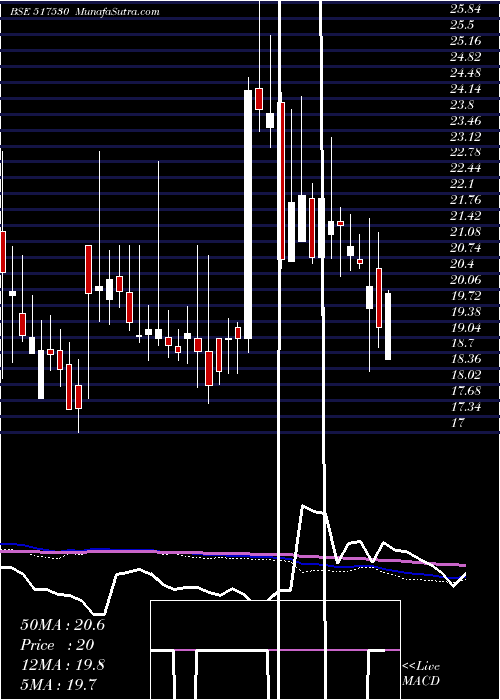
Task: Click the 12MA : 19.8 readout
Action: 62,665
